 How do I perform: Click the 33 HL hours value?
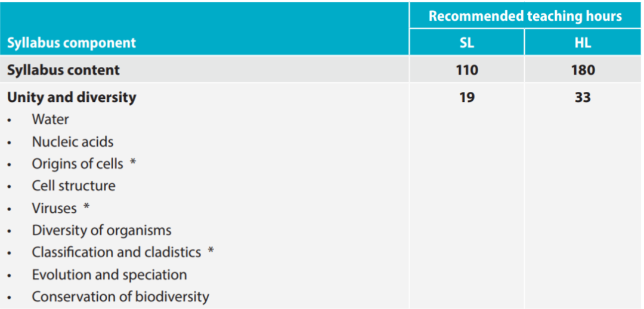(583, 97)
